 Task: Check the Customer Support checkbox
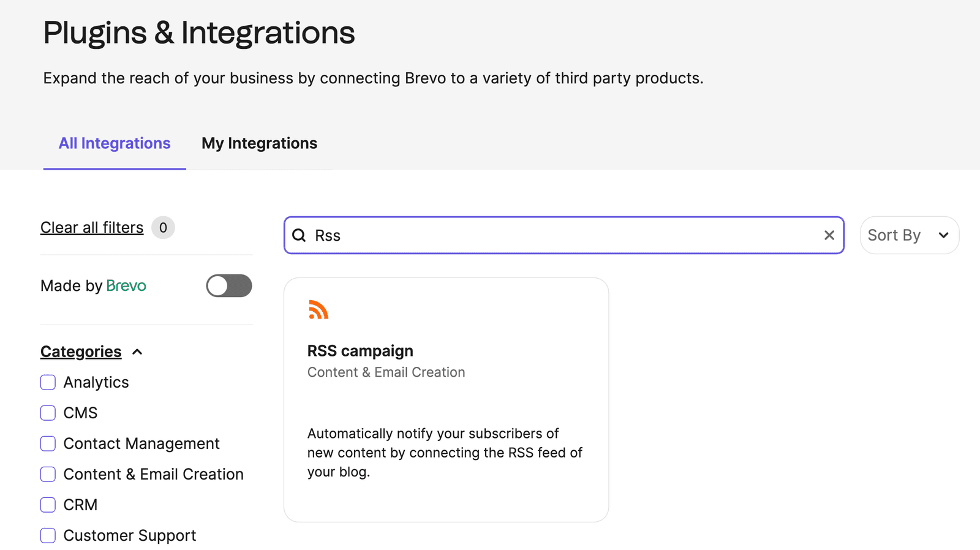click(48, 535)
